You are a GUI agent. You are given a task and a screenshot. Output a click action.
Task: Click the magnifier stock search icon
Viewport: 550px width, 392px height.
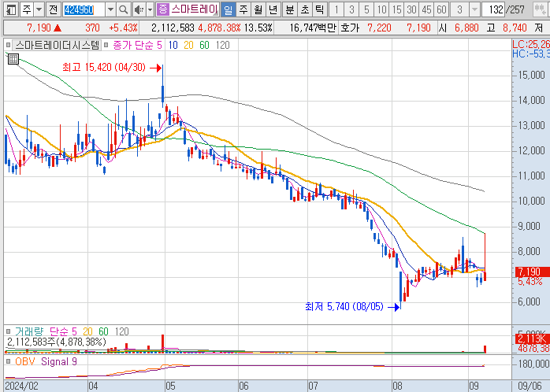123,9
